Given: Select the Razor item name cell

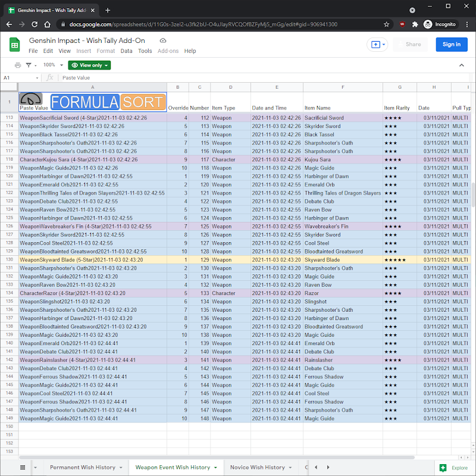Looking at the screenshot, I should (343, 293).
